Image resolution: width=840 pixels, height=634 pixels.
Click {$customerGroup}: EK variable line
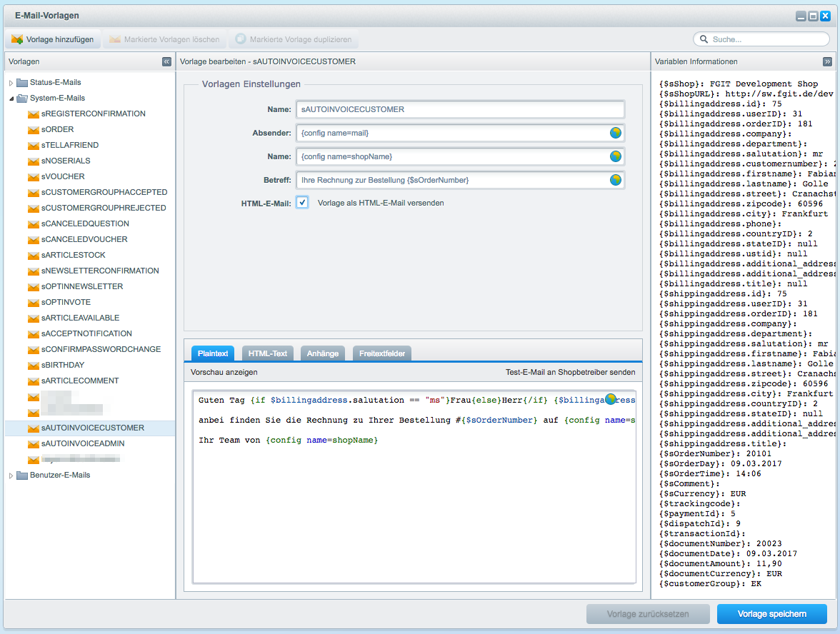pyautogui.click(x=710, y=584)
